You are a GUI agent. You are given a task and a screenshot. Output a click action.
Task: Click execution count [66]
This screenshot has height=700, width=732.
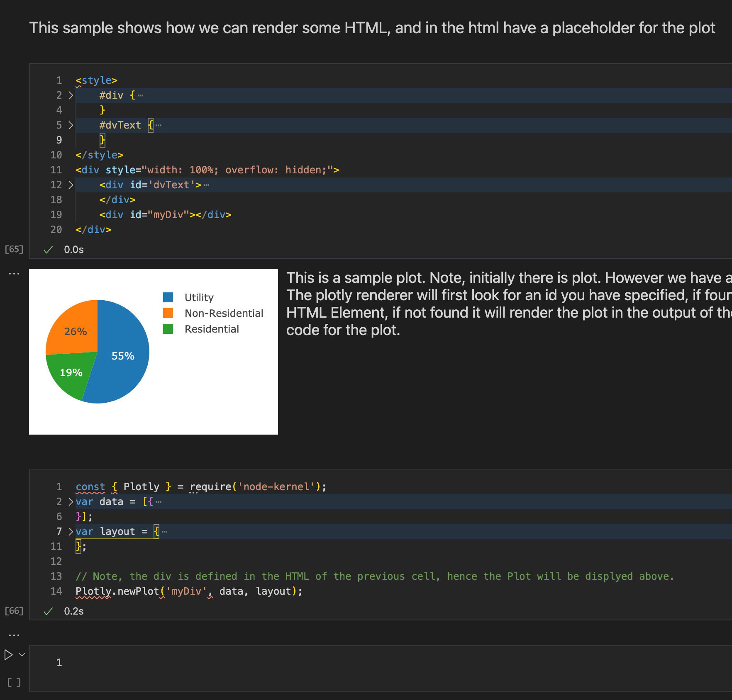point(14,611)
